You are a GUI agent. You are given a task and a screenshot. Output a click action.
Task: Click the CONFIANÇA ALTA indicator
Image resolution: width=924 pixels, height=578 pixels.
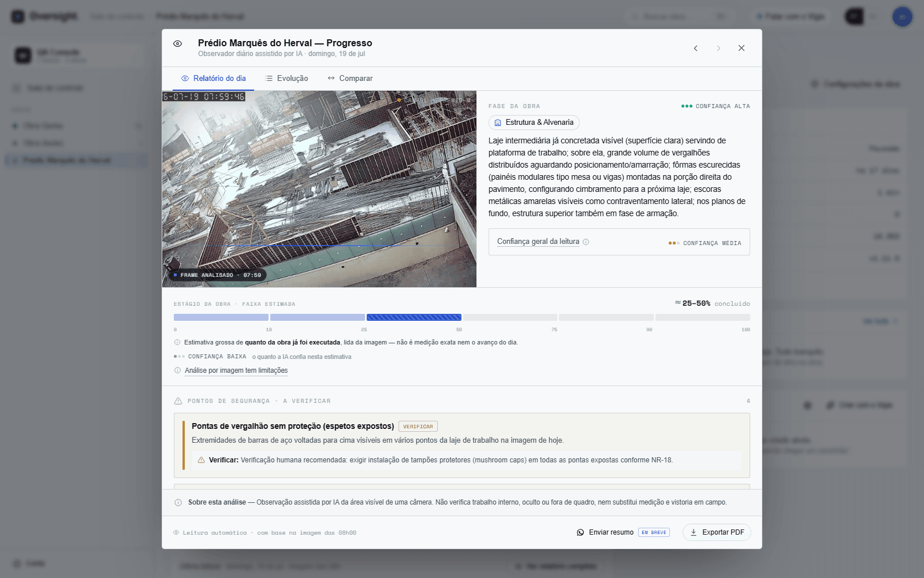(716, 106)
